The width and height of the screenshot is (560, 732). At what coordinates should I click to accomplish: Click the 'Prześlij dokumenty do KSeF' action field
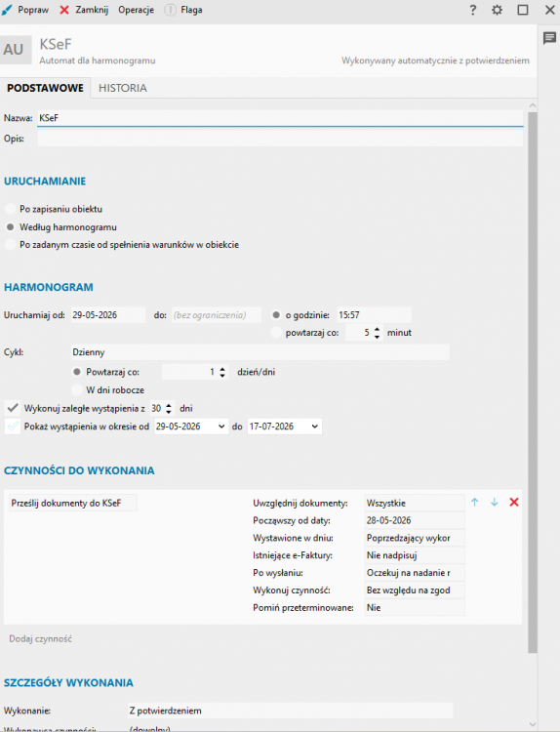click(73, 503)
